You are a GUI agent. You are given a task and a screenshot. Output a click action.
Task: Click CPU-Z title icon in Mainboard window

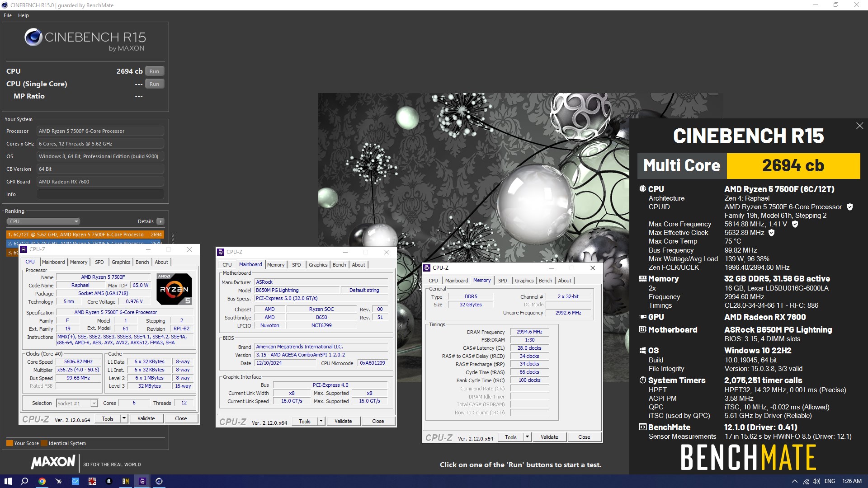pos(221,252)
